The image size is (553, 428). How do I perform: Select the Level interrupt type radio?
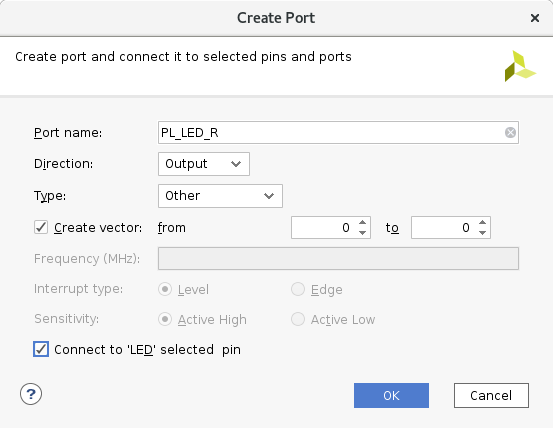click(165, 289)
